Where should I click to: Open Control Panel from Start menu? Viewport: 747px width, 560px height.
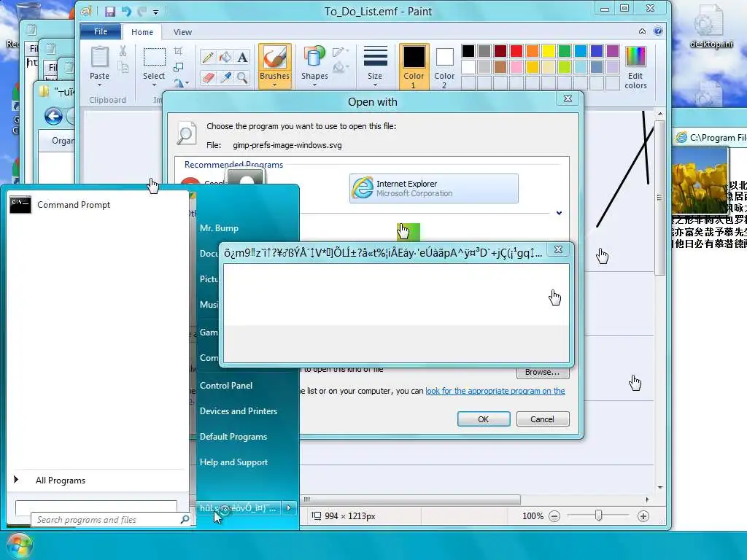point(226,385)
